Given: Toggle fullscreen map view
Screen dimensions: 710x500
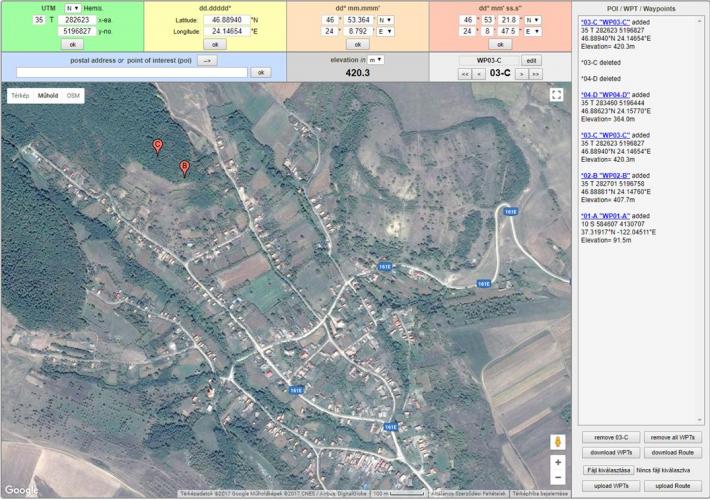Looking at the screenshot, I should tap(557, 95).
